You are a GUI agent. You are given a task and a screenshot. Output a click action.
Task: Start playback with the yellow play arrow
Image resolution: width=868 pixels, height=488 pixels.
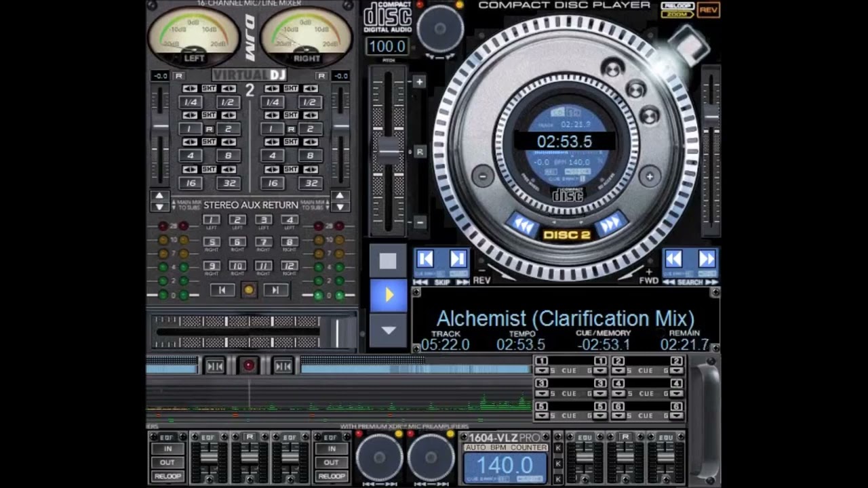click(388, 295)
